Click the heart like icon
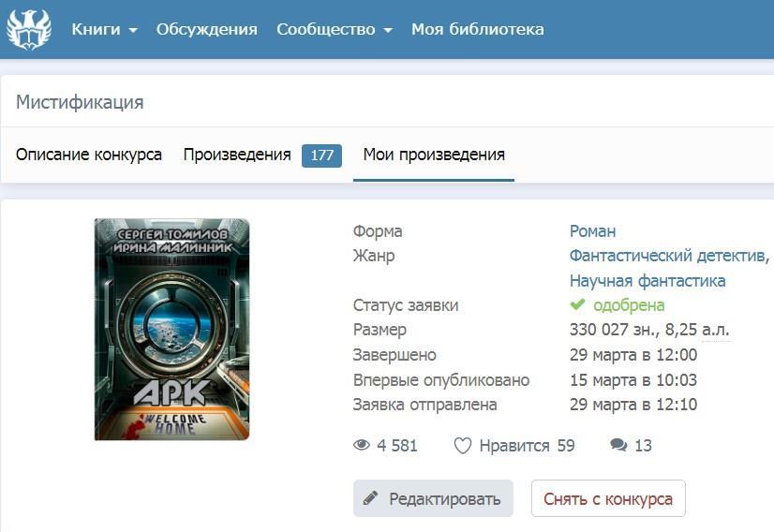 click(463, 446)
